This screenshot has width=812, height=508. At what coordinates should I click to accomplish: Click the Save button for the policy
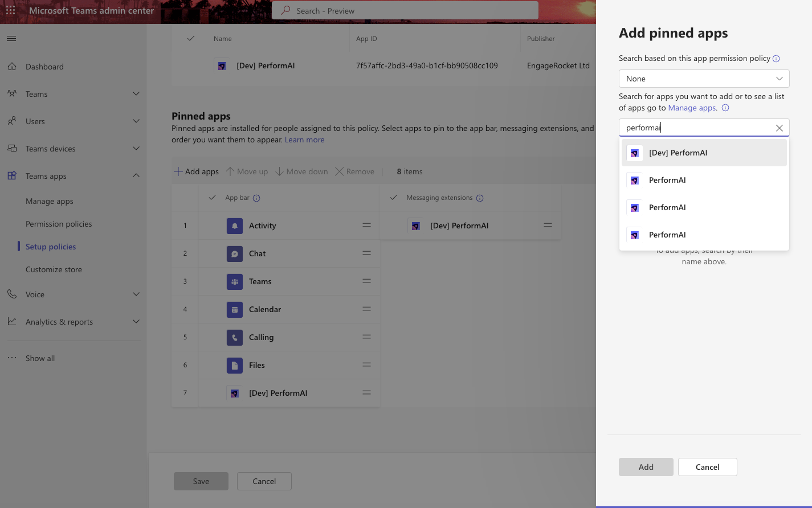coord(201,481)
